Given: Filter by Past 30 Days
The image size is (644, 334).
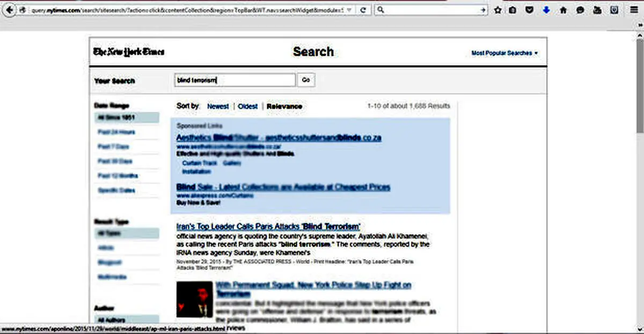Looking at the screenshot, I should pos(115,161).
